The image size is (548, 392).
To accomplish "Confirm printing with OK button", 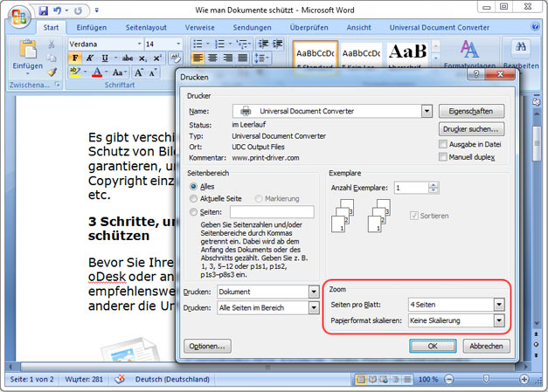I will [433, 346].
